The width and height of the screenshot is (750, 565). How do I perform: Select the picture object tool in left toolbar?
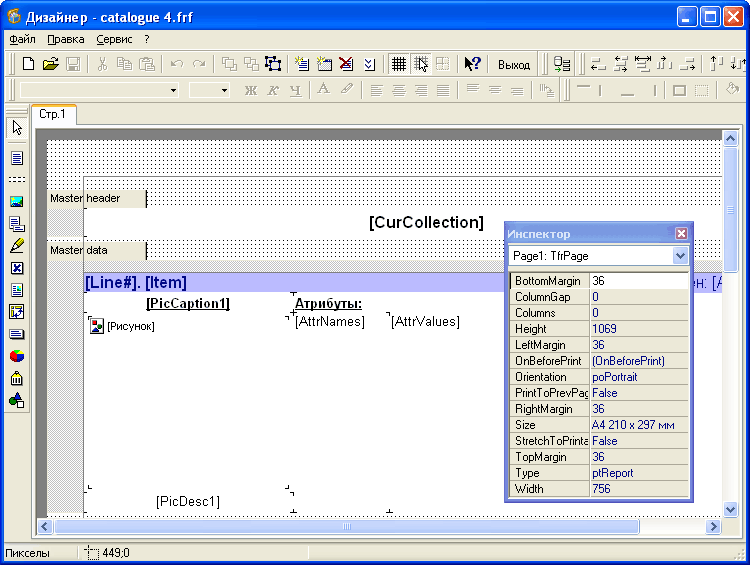pos(16,202)
